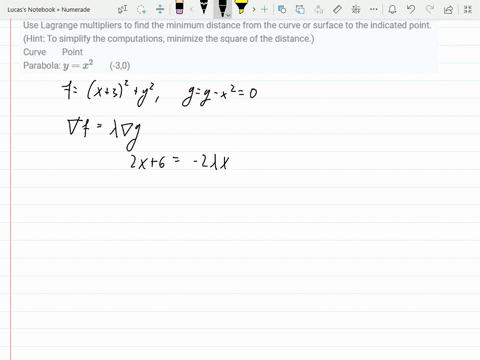Click the hint line about distance squared
480x360 pixels.
169,39
